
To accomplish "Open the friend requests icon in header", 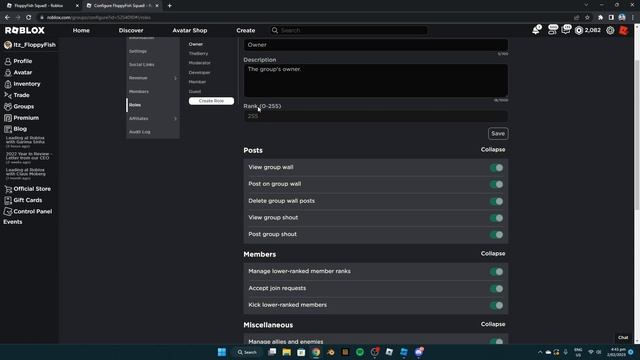I will 553,30.
